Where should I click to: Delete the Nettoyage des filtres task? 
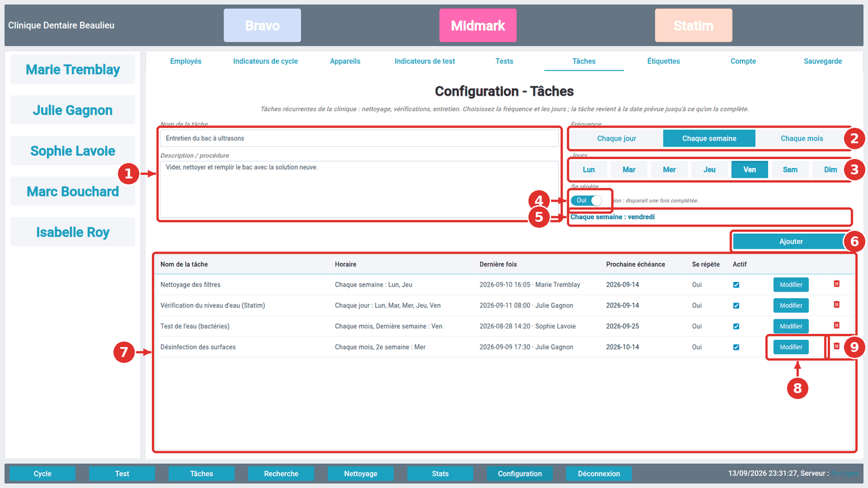[836, 284]
